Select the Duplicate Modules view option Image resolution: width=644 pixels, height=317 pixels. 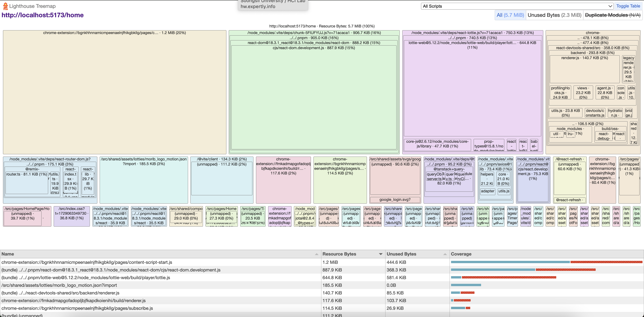click(612, 15)
